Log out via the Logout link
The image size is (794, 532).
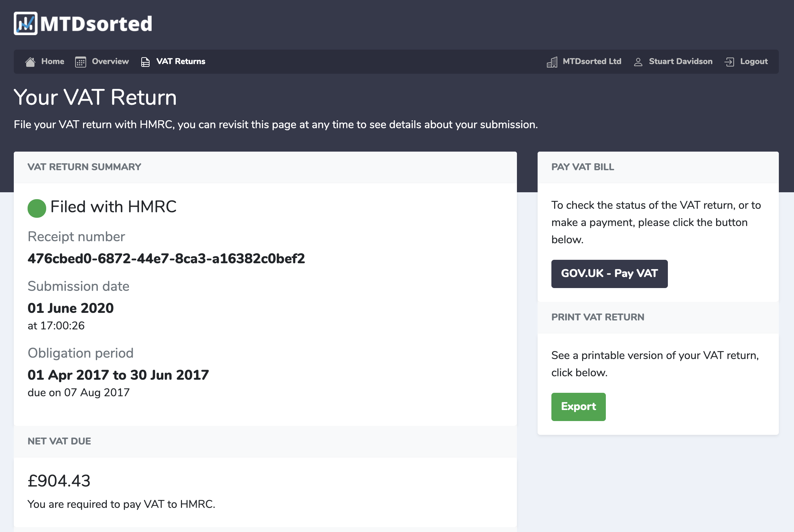(x=754, y=62)
